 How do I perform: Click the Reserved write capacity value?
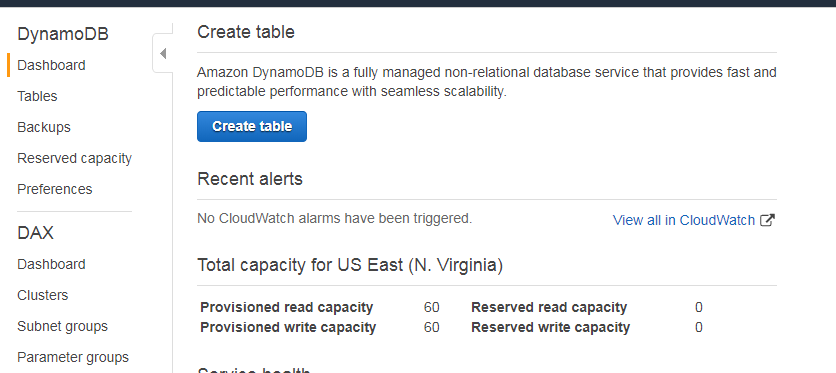click(699, 327)
